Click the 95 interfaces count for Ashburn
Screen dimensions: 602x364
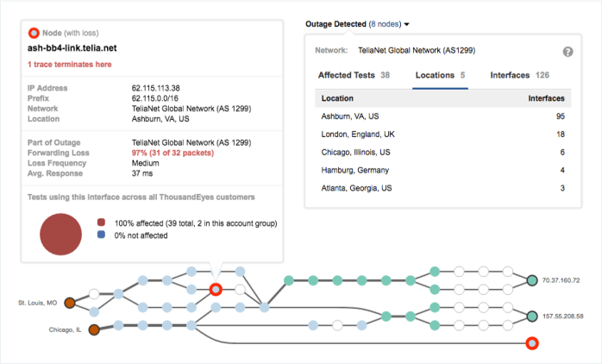[561, 116]
